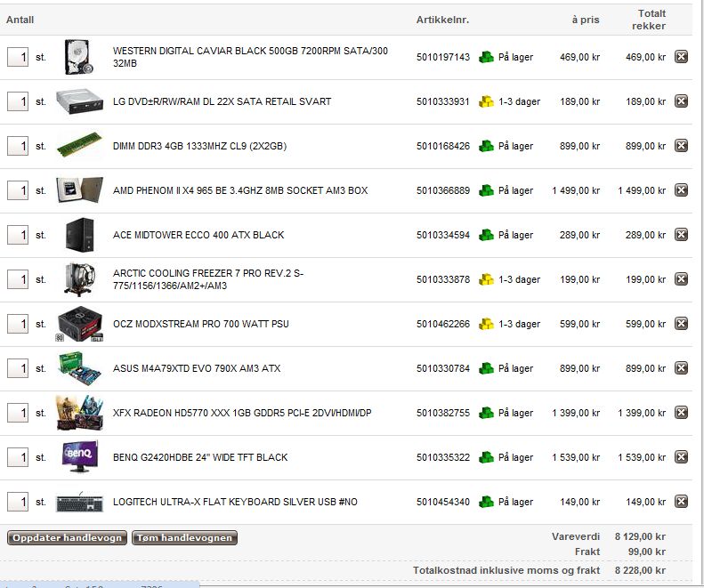
Task: Open ASUS motherboard product image
Action: click(79, 368)
